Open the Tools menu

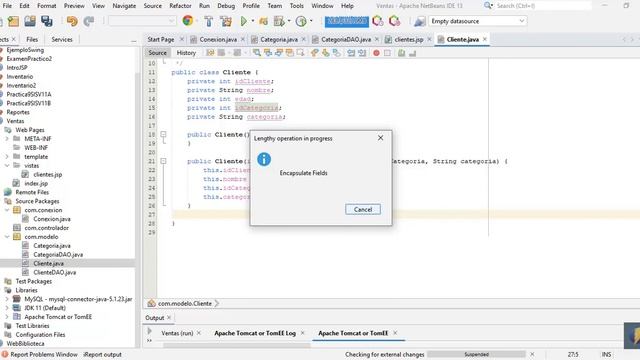point(297,6)
